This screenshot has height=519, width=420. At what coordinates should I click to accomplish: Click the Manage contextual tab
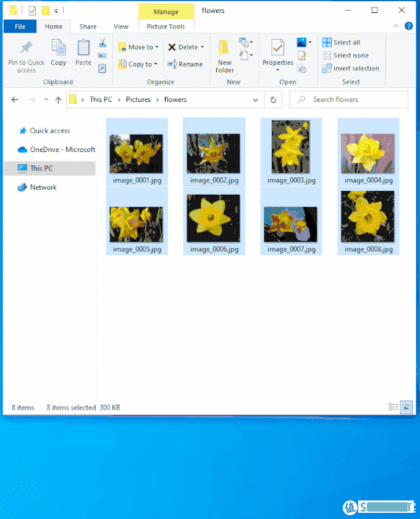(x=166, y=12)
